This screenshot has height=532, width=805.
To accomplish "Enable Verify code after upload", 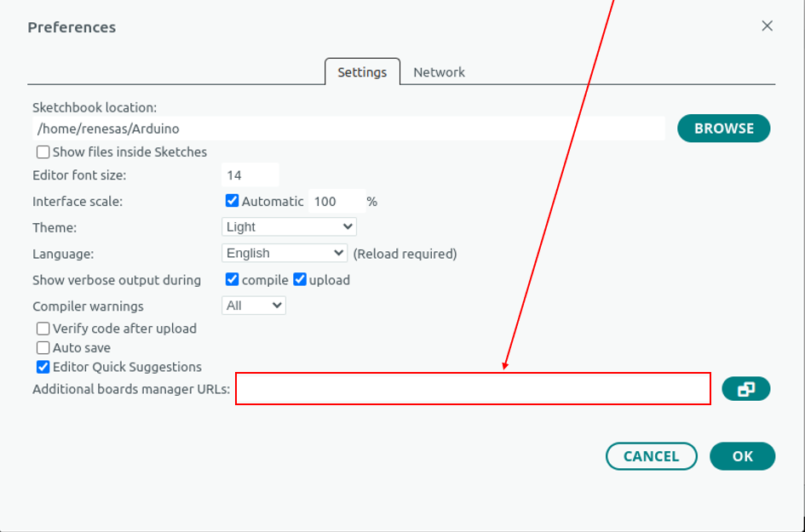I will coord(43,329).
